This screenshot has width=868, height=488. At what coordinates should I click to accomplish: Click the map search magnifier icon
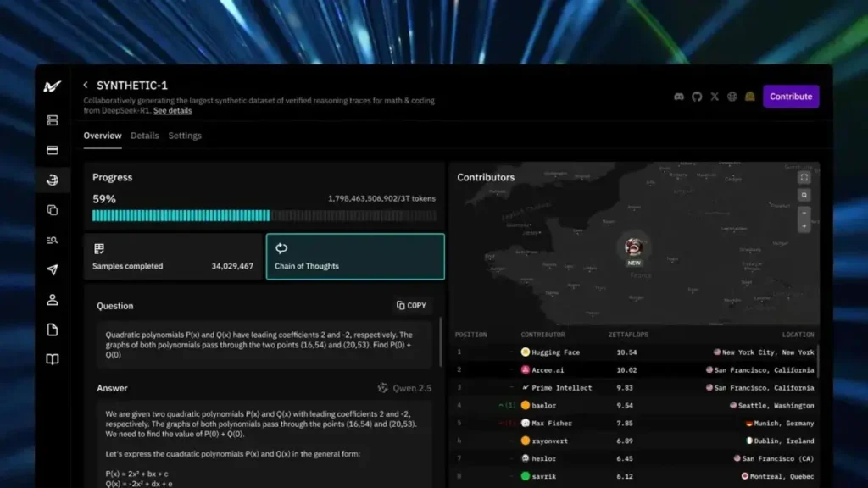pyautogui.click(x=804, y=196)
